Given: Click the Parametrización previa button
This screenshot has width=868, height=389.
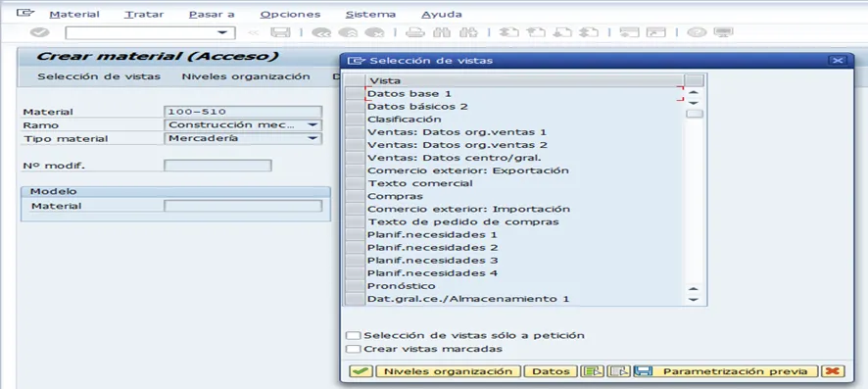Looking at the screenshot, I should pos(726,371).
